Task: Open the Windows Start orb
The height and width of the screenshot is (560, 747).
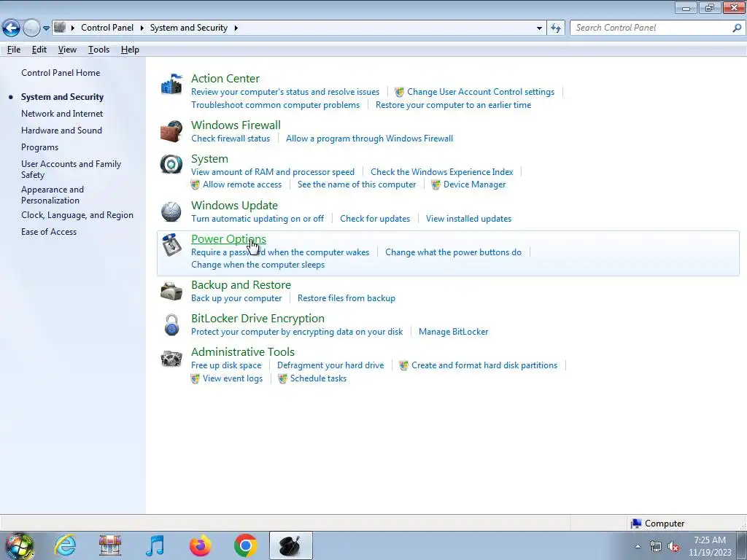Action: 19,546
